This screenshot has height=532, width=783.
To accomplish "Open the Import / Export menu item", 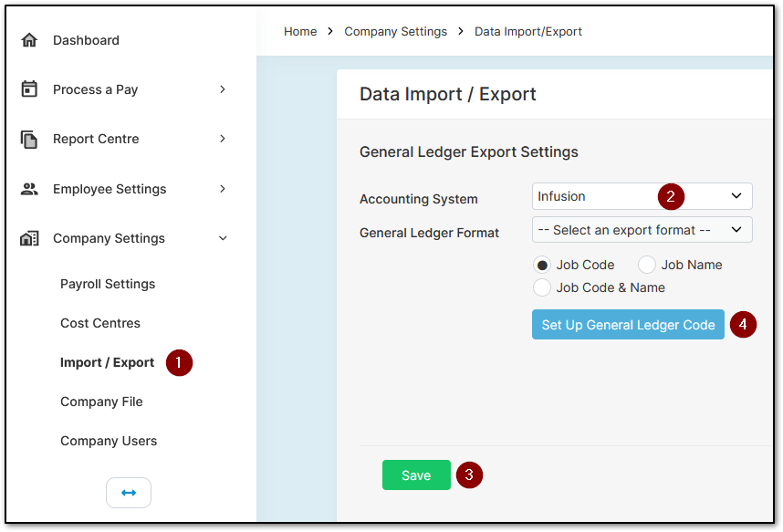I will (108, 362).
